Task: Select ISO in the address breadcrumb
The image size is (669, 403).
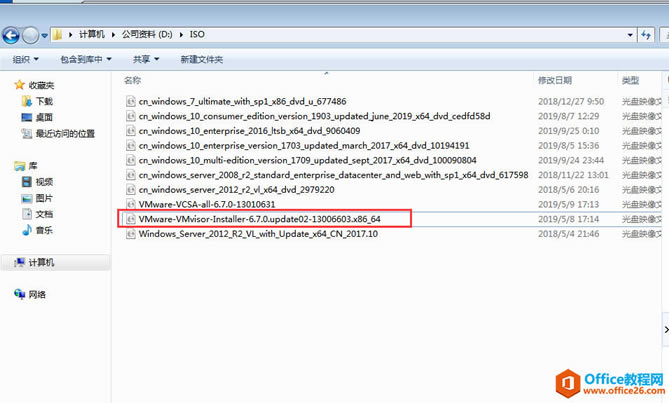Action: pos(197,35)
